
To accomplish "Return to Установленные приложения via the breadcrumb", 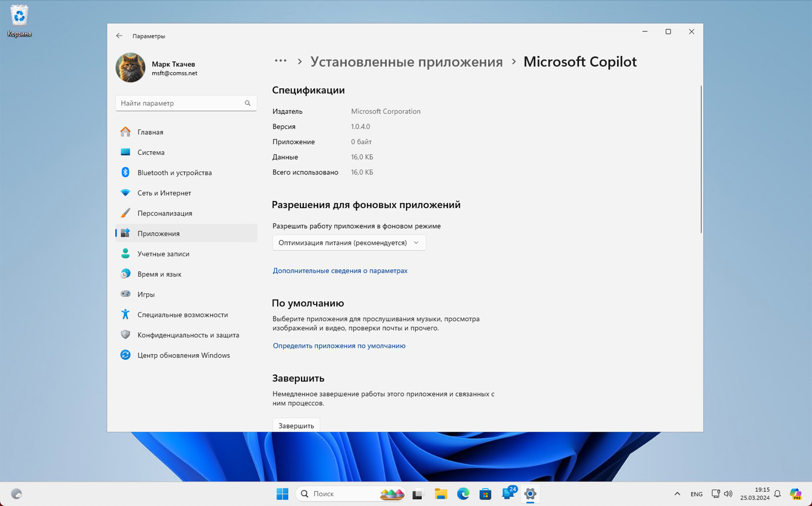I will [x=407, y=62].
